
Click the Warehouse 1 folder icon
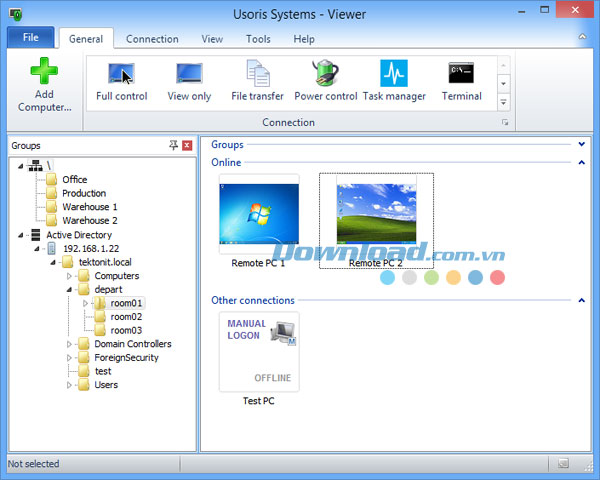pyautogui.click(x=52, y=207)
